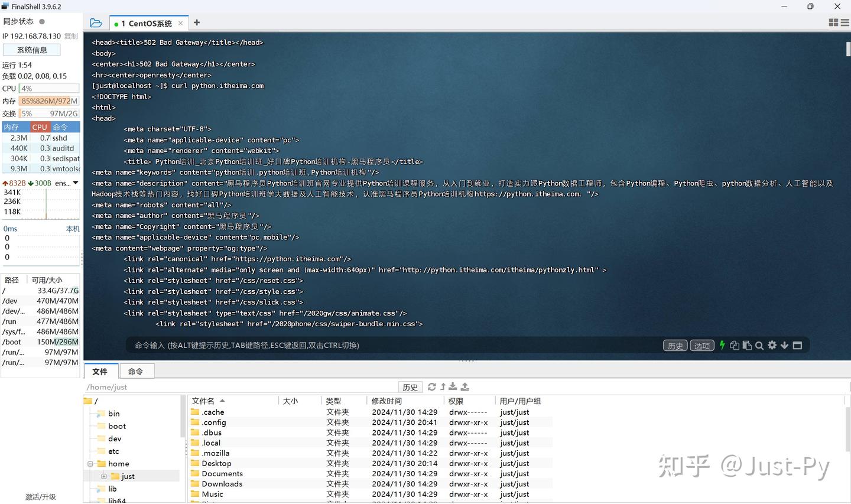Open the network interface dropdown arrow
The height and width of the screenshot is (504, 851).
click(76, 183)
